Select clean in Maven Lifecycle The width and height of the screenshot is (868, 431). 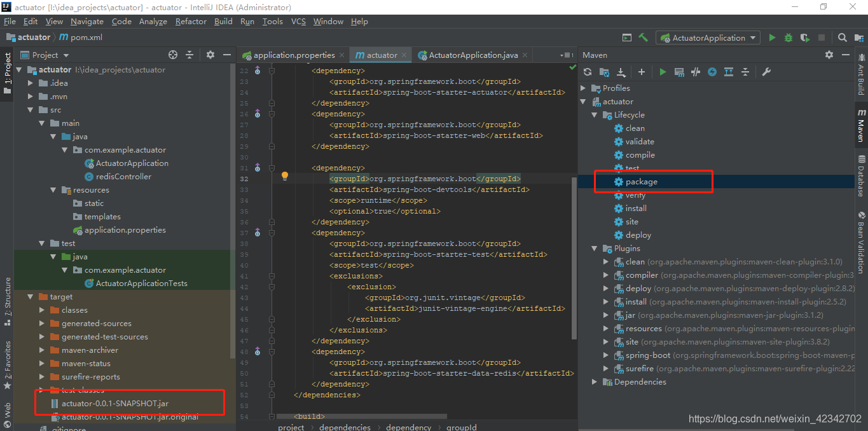click(x=635, y=128)
